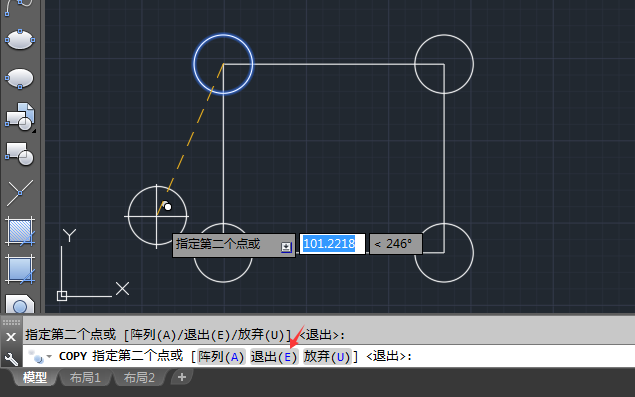Select the region tool at toolbar bottom
635x397 pixels.
tap(19, 303)
